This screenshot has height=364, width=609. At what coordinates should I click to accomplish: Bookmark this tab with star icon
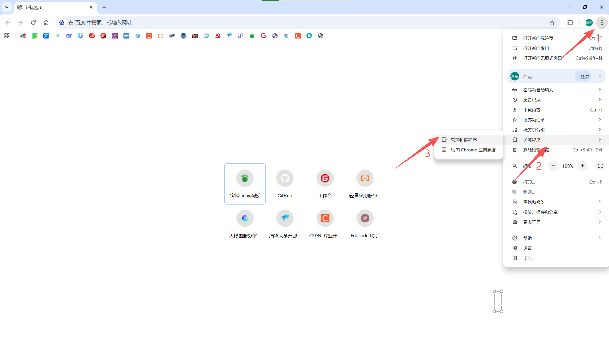552,23
